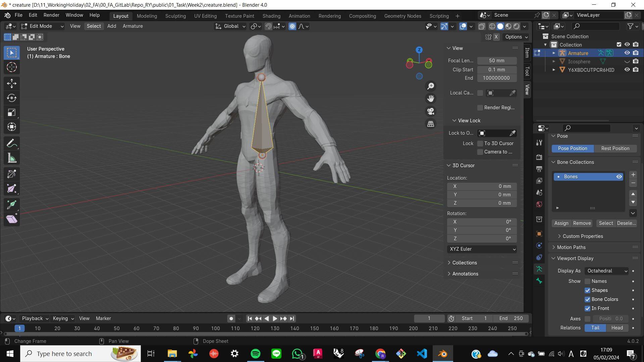Enable Show Names checkbox
644x362 pixels.
click(x=587, y=281)
